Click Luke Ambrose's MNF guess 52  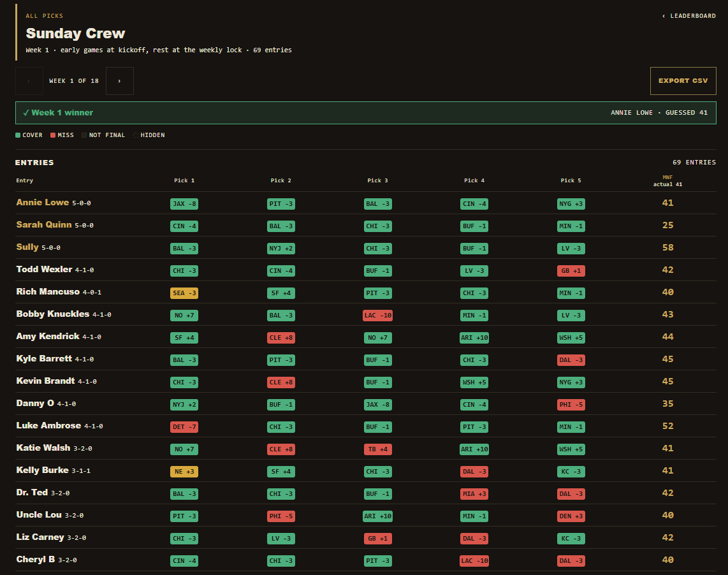tap(667, 426)
